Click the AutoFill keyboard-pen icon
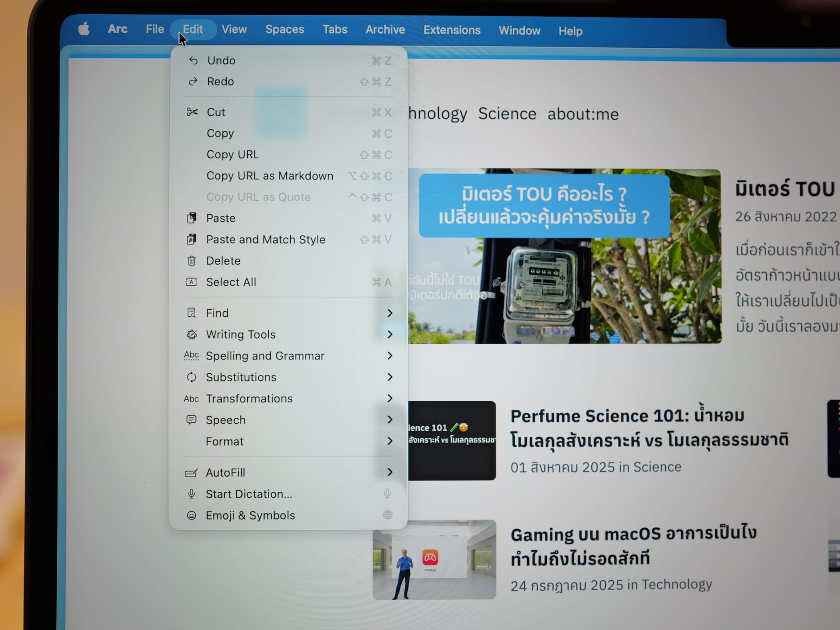This screenshot has height=630, width=840. click(191, 473)
